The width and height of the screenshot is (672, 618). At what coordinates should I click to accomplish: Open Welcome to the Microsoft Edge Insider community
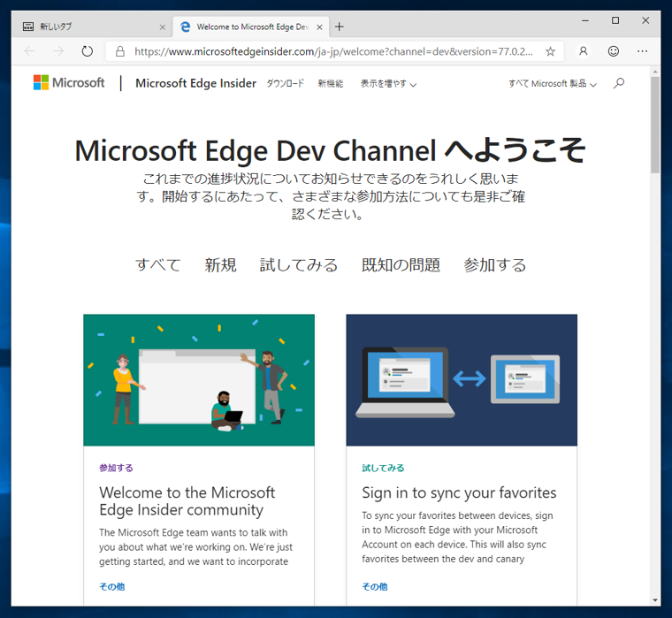187,501
